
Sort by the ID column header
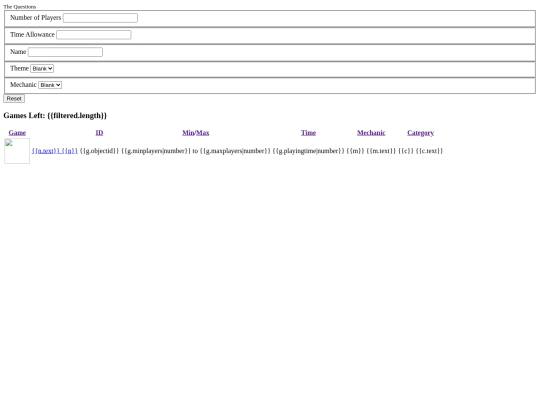[99, 133]
